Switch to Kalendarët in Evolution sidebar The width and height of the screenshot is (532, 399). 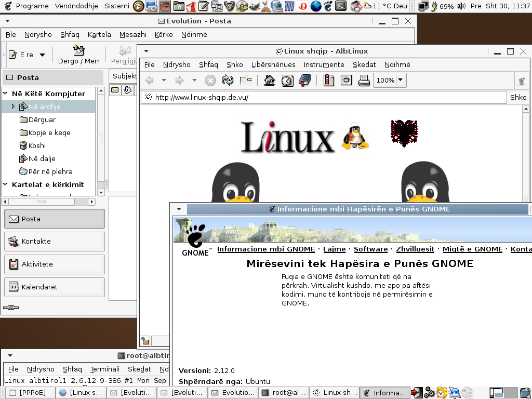pyautogui.click(x=54, y=287)
